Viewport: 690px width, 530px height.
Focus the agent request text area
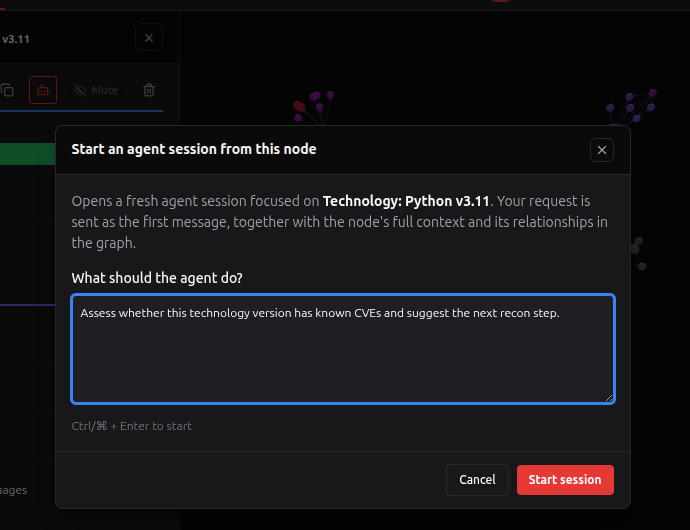click(343, 348)
